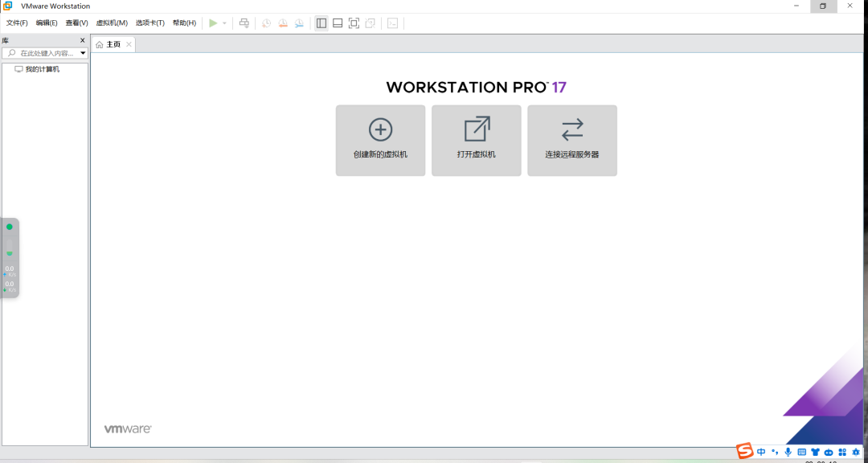Open the library search dropdown arrow
868x463 pixels.
click(83, 53)
